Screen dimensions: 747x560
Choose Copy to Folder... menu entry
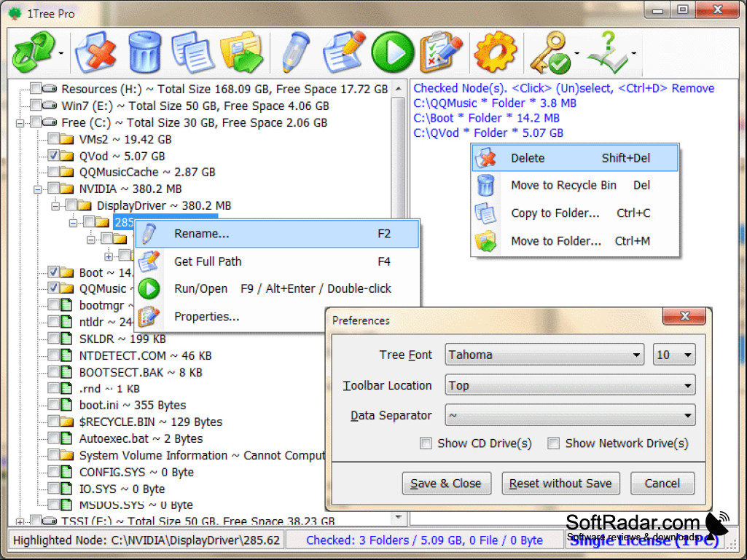575,213
